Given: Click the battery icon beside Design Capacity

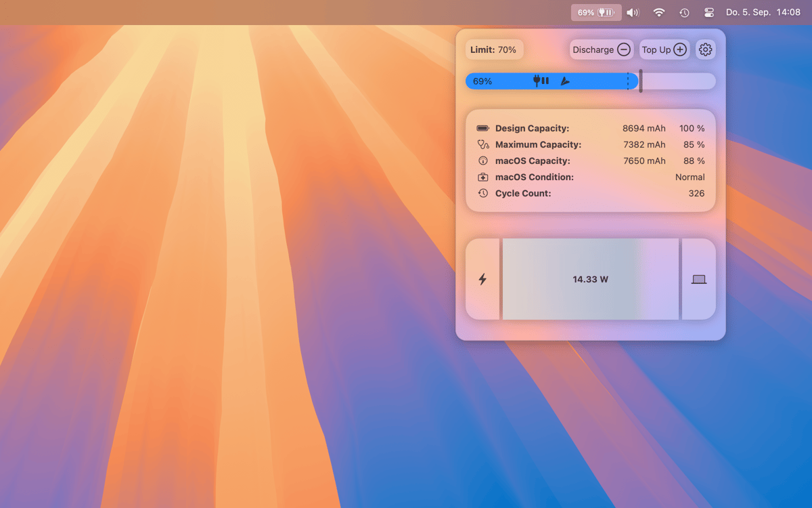Looking at the screenshot, I should pos(482,128).
